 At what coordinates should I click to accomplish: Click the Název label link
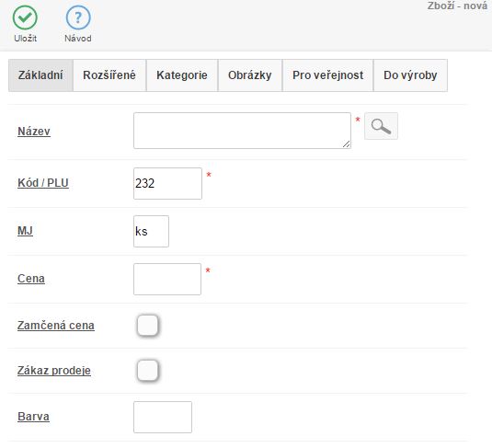coord(34,132)
